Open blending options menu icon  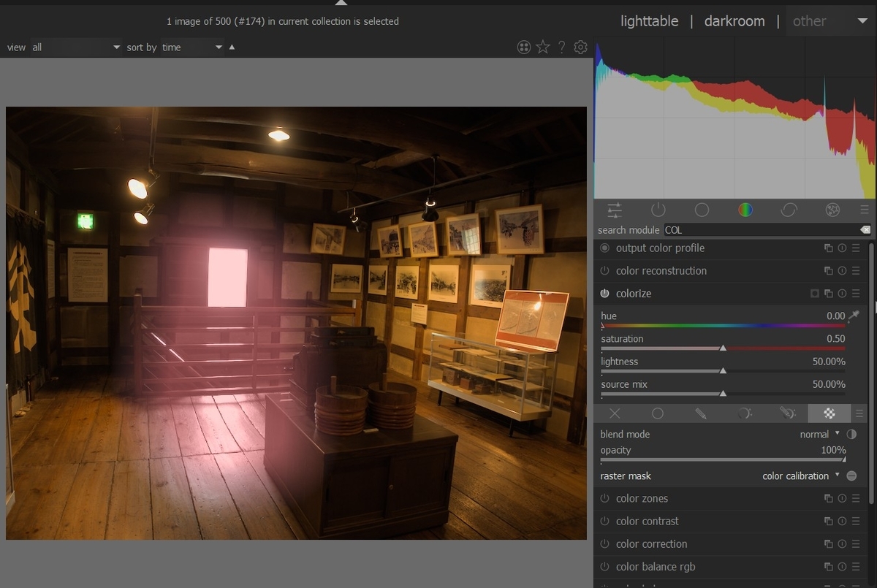pos(859,413)
